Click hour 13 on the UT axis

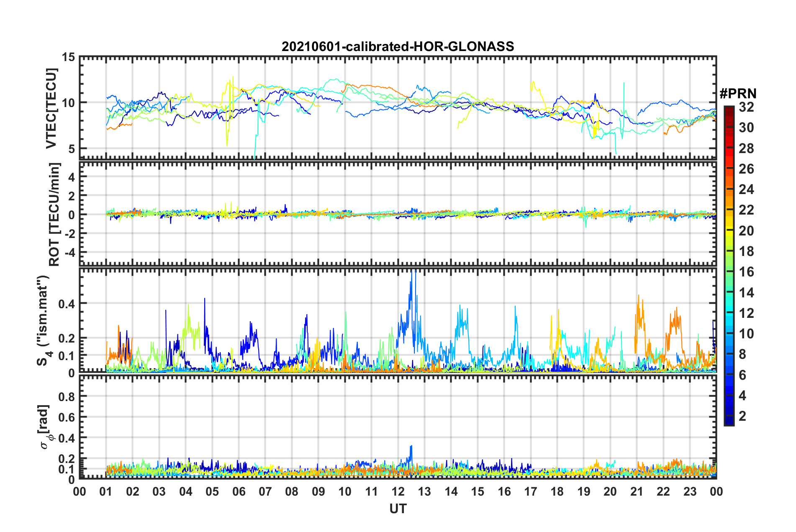[424, 491]
